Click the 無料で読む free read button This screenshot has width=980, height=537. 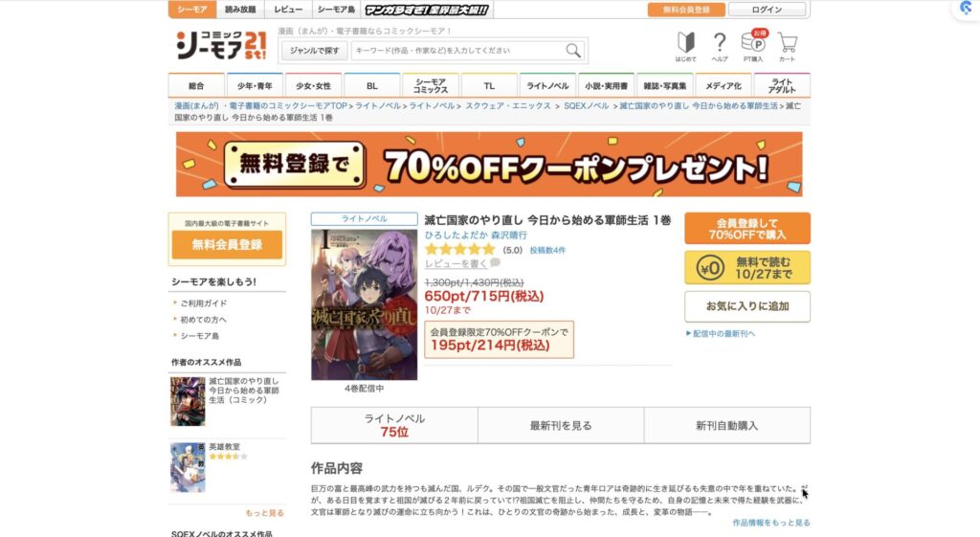point(746,268)
